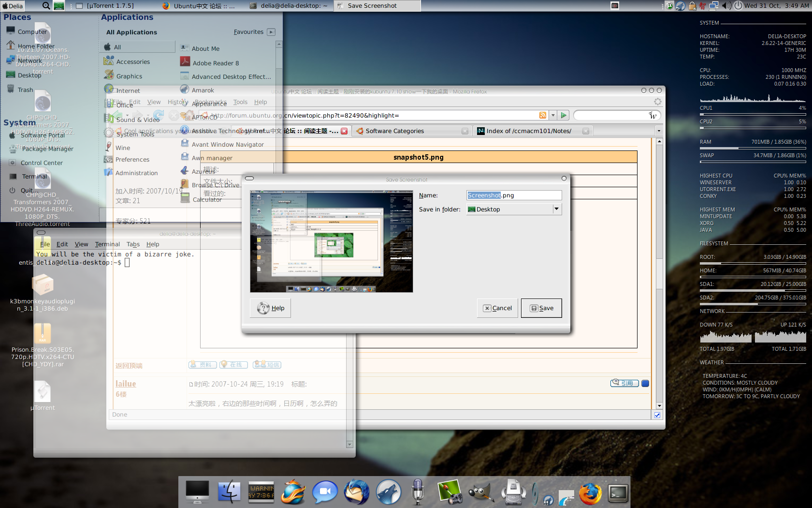Switch to delia@delia-desktop taskbar window

(289, 6)
